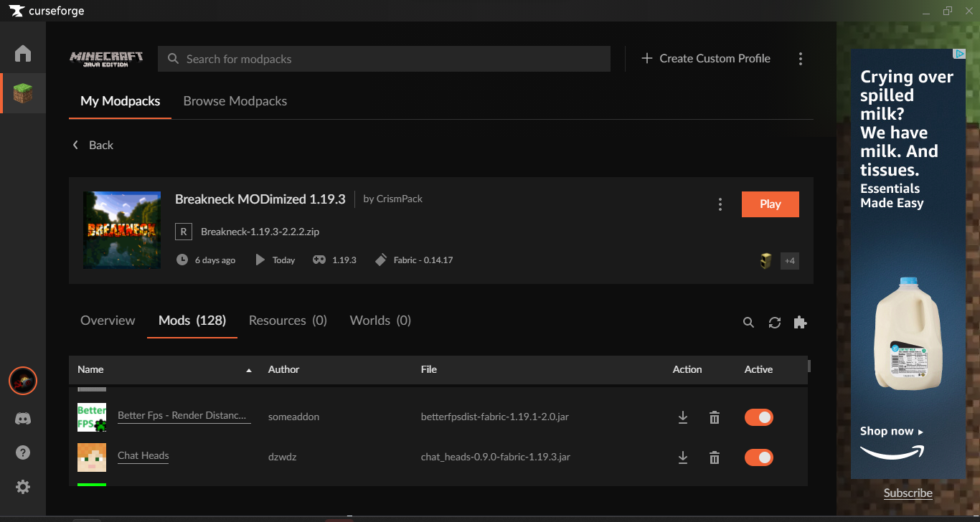The width and height of the screenshot is (980, 522).
Task: Click the search mods magnifier icon
Action: tap(748, 323)
